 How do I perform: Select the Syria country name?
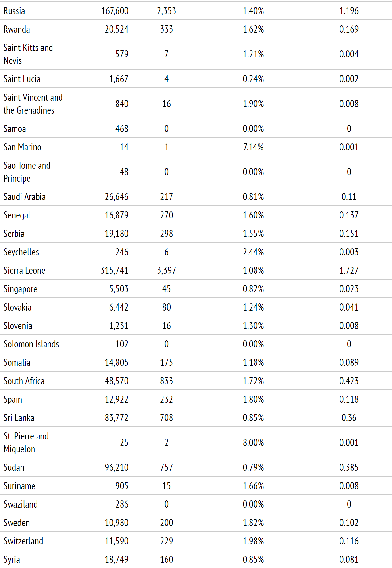pyautogui.click(x=12, y=560)
